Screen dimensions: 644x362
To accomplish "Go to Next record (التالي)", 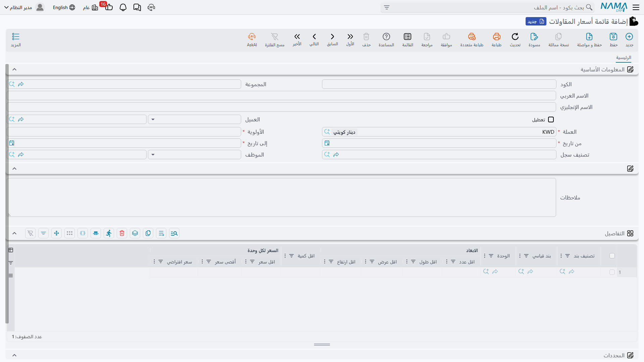I will 314,37.
